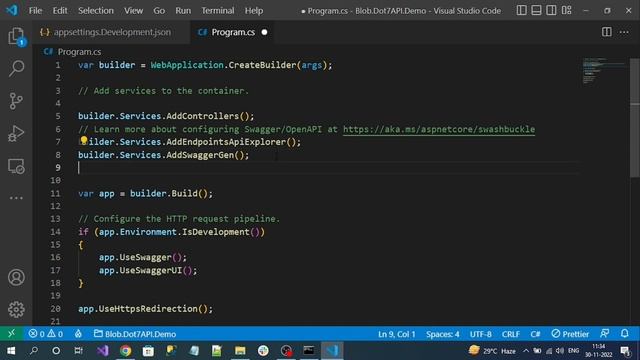Screen dimensions: 640x360
Task: Toggle the primary side bar layout
Action: pyautogui.click(x=522, y=10)
